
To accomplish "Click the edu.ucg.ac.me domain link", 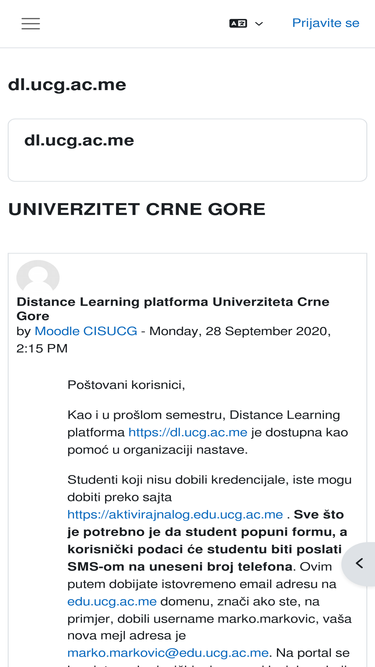I will [x=112, y=602].
